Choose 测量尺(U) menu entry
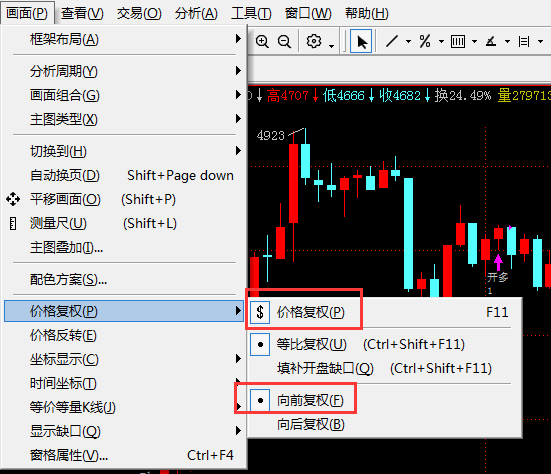This screenshot has height=474, width=551. coord(124,223)
